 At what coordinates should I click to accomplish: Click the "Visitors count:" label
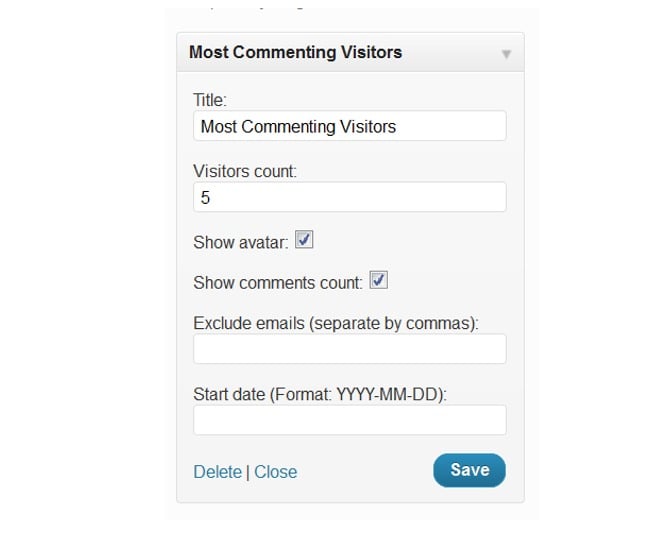pos(245,171)
